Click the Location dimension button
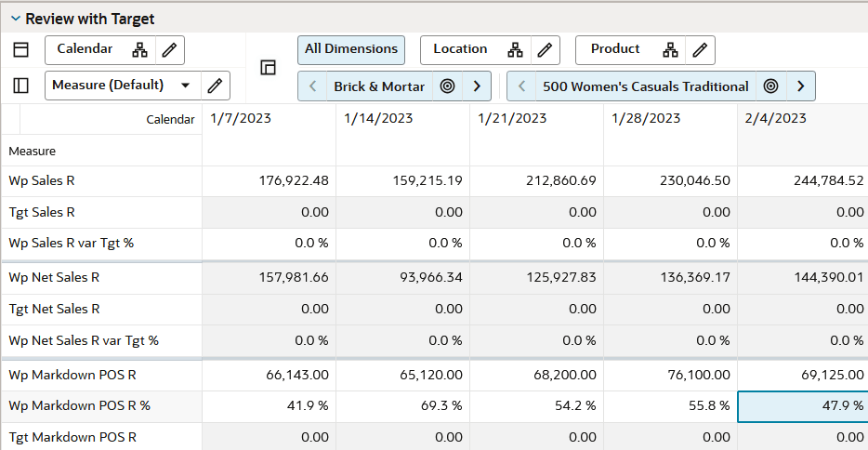The width and height of the screenshot is (868, 450). pos(460,49)
